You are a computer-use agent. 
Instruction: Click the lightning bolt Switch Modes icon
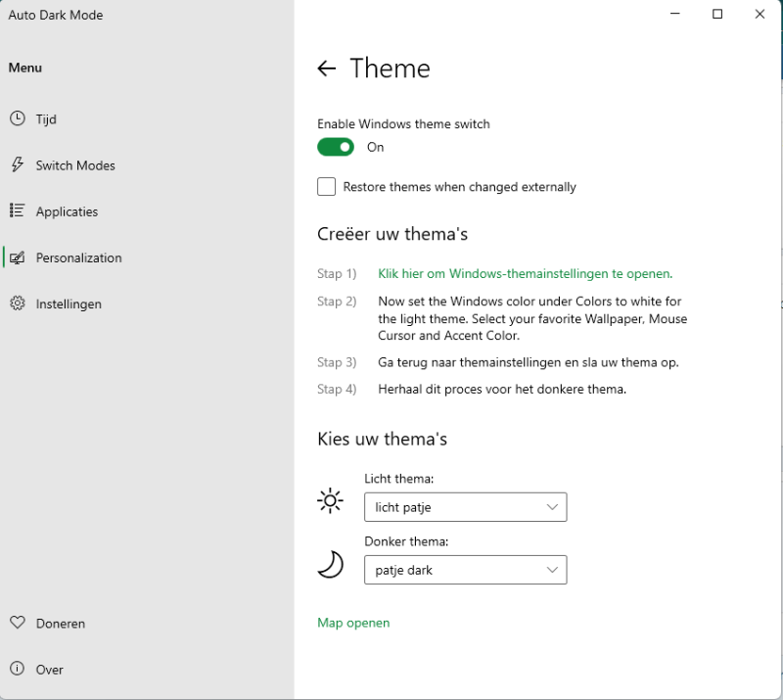pos(18,164)
